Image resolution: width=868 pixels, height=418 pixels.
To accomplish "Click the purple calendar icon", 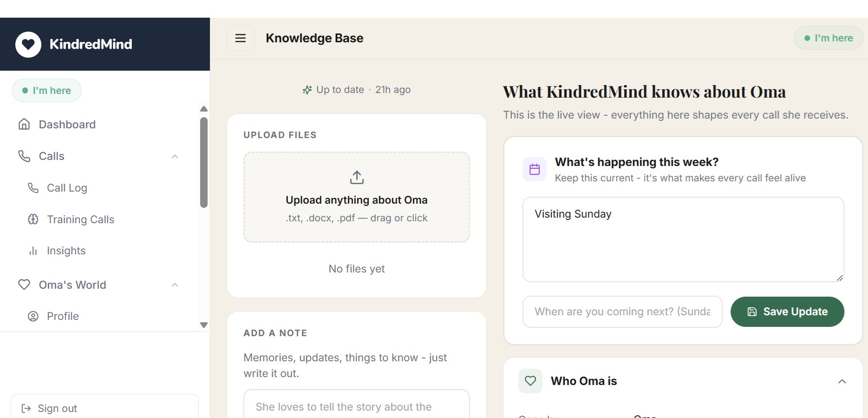I will tap(535, 169).
